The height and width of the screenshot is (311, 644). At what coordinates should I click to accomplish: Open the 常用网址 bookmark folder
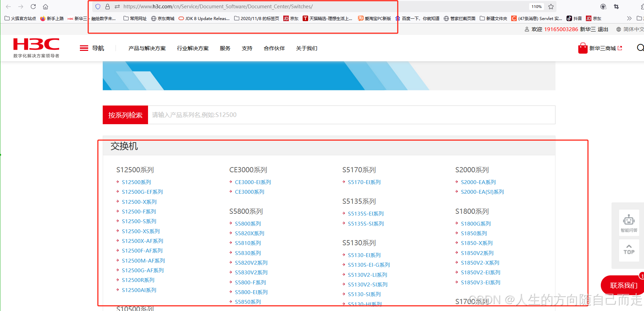tap(135, 18)
